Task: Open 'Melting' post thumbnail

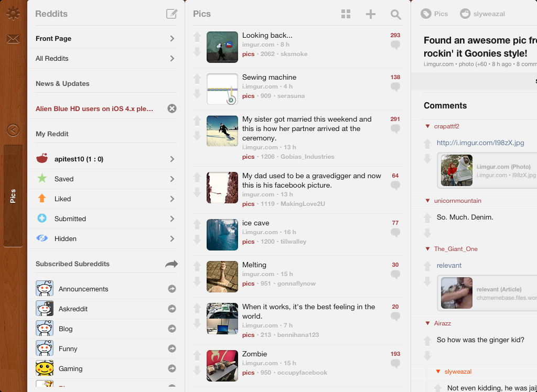Action: 222,277
